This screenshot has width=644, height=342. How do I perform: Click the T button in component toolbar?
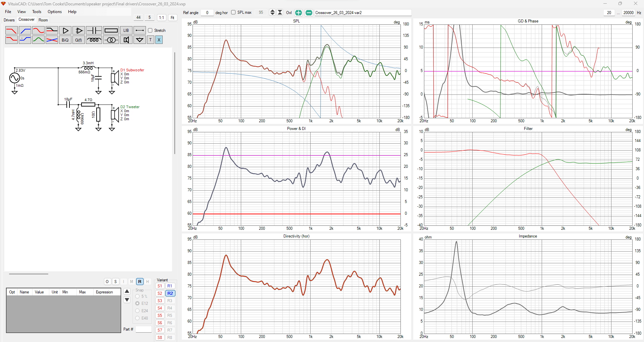pyautogui.click(x=150, y=40)
